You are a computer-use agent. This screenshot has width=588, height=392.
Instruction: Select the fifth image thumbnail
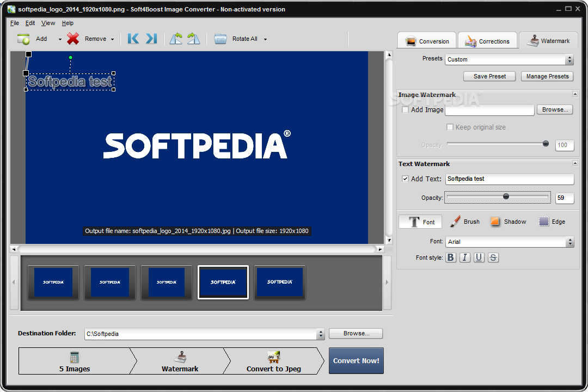pyautogui.click(x=280, y=282)
